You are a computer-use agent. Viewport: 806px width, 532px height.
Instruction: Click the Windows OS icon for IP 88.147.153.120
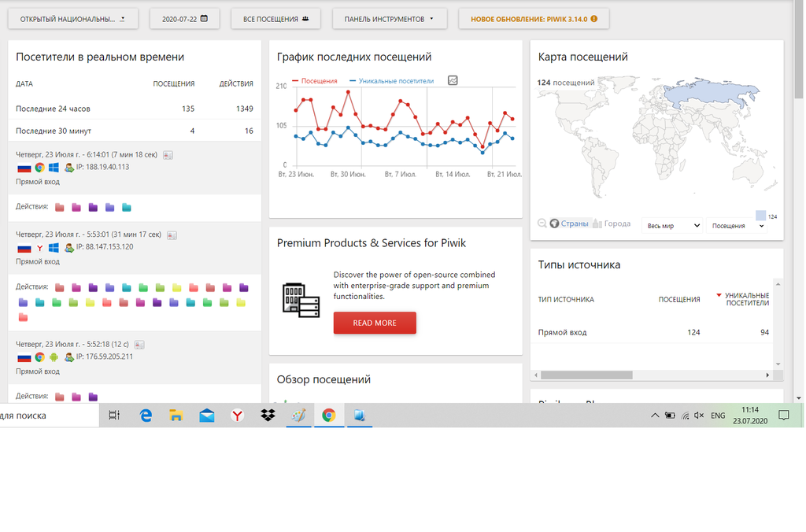point(54,248)
